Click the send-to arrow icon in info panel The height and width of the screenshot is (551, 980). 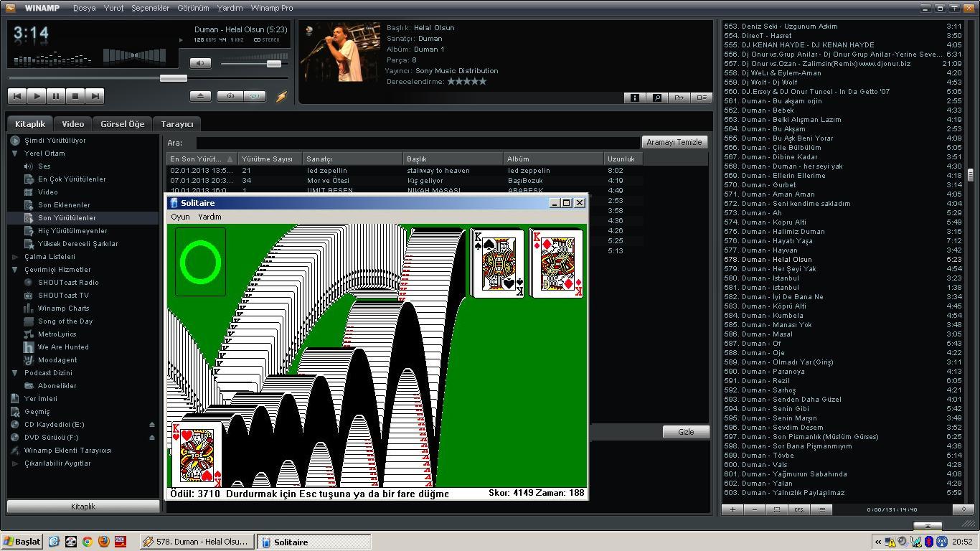pyautogui.click(x=679, y=98)
